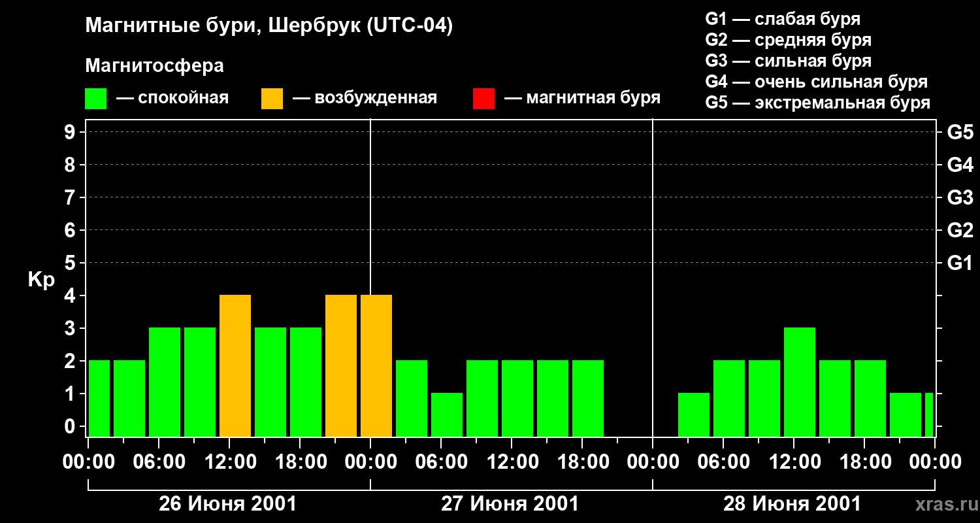Select the narrow green bar ending 28 June
Image resolution: width=980 pixels, height=523 pixels.
(929, 414)
